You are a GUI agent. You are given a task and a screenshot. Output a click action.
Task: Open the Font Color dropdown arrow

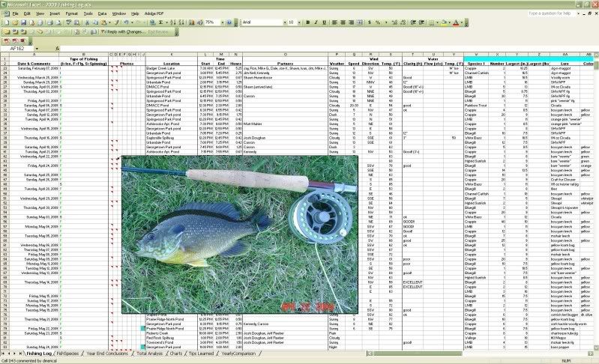point(462,22)
